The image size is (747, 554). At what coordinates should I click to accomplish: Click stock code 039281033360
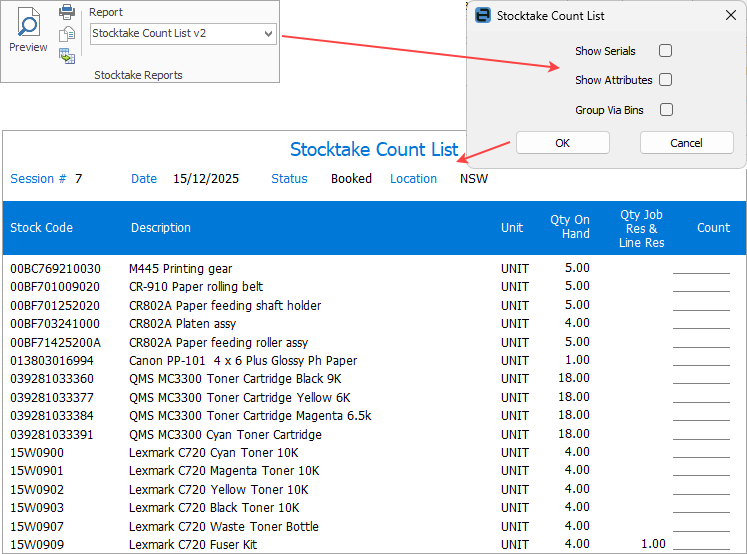click(x=52, y=379)
